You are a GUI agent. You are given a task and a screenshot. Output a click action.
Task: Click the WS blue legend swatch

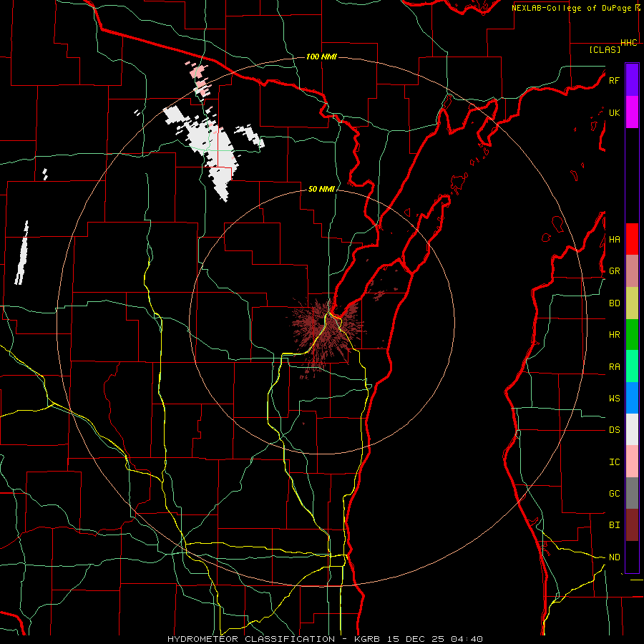click(x=632, y=398)
